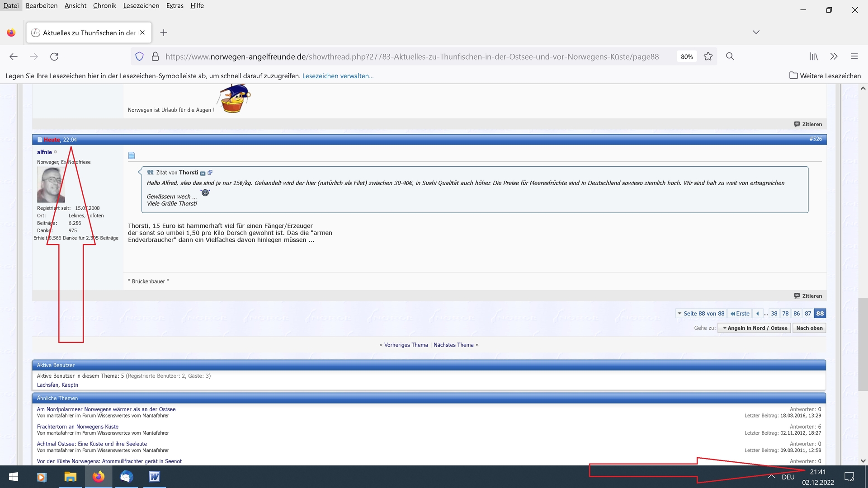Viewport: 868px width, 488px height.
Task: Open the Chronik menu
Action: coord(104,5)
